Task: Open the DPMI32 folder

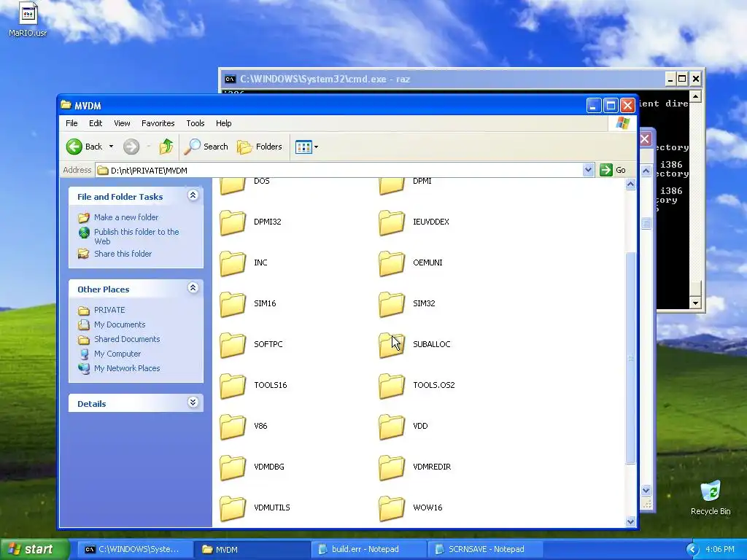Action: point(233,222)
